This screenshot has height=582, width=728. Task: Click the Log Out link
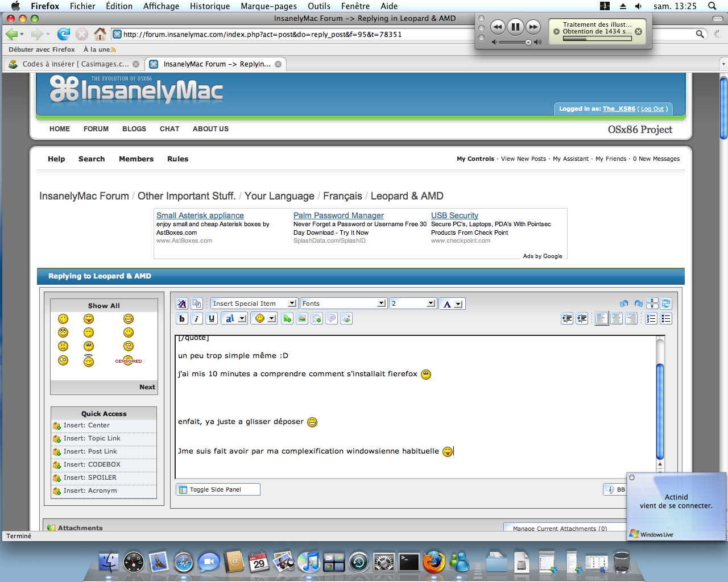click(x=652, y=109)
